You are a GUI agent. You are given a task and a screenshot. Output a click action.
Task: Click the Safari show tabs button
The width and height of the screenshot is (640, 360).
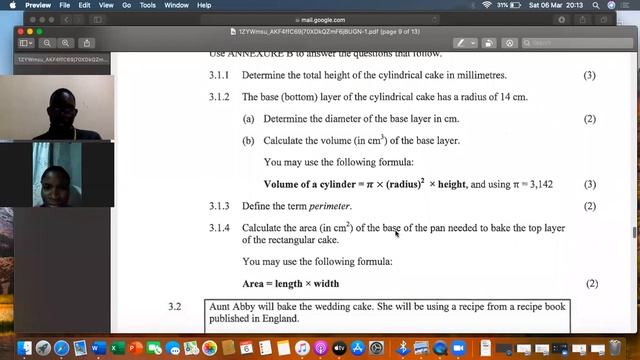603,20
